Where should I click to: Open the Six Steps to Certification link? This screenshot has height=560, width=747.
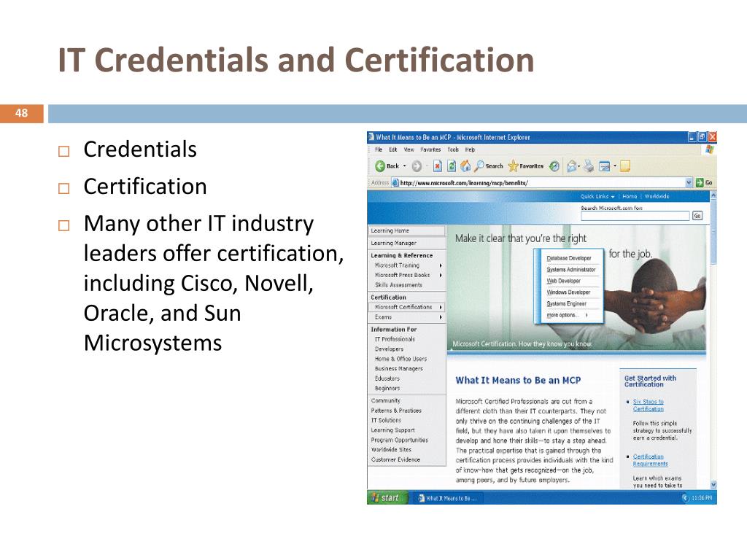648,405
